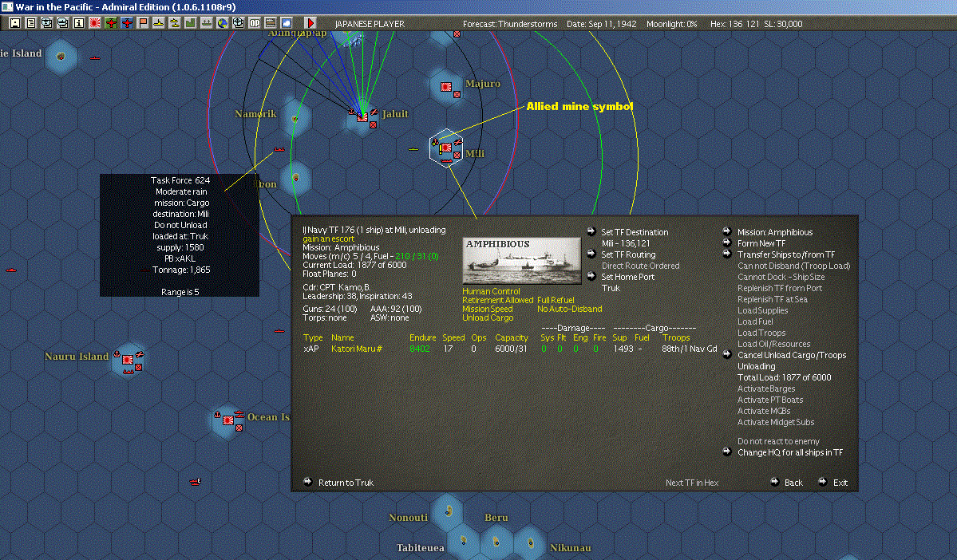957x560 pixels.
Task: Click Set TF Routing option
Action: (x=628, y=254)
